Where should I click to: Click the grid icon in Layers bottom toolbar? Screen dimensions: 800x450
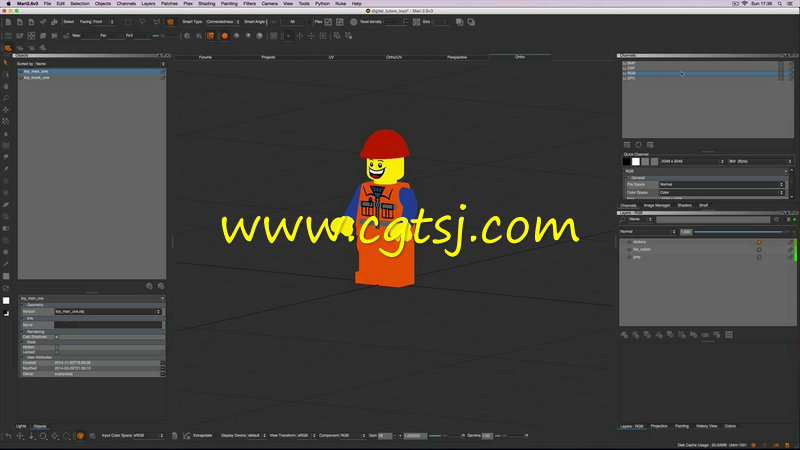[729, 335]
